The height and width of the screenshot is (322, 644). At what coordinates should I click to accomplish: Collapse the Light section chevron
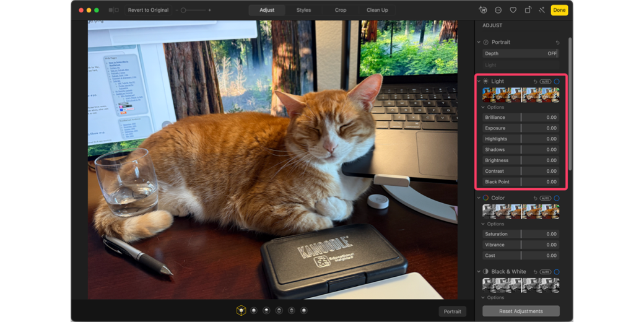click(479, 82)
